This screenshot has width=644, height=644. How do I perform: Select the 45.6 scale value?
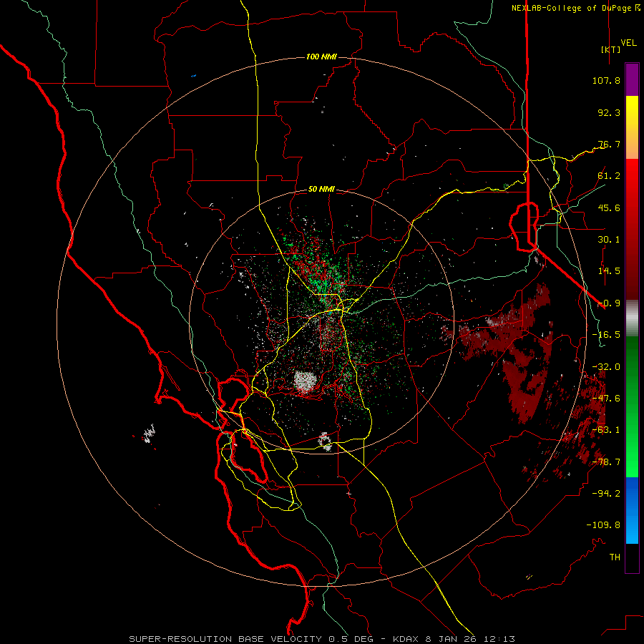[x=609, y=208]
